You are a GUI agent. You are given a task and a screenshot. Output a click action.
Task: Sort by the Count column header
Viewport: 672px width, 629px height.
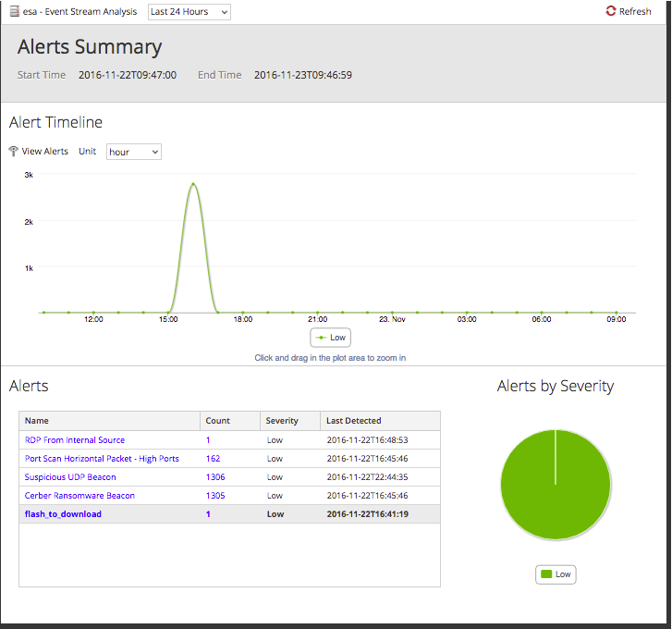[x=218, y=421]
